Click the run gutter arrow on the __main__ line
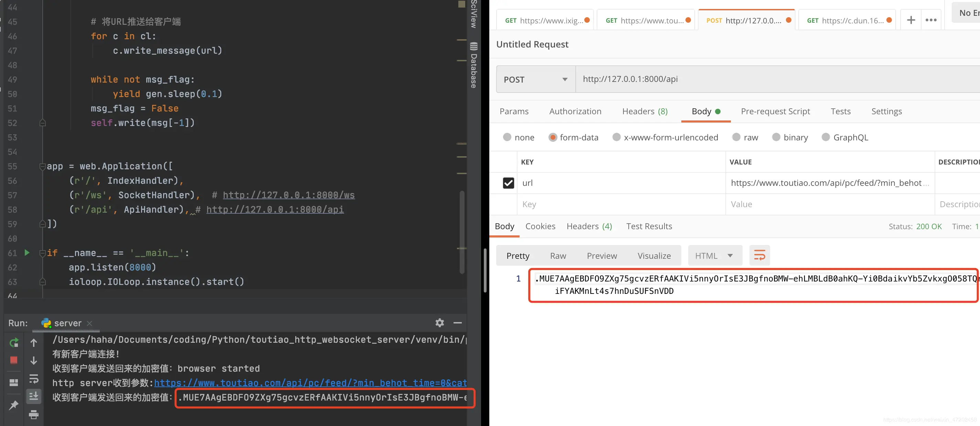Screen dimensions: 980x426 26,253
